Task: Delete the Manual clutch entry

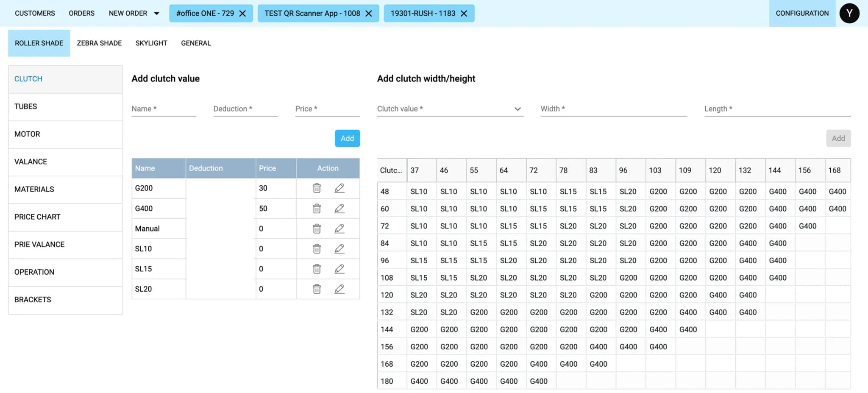Action: click(317, 229)
